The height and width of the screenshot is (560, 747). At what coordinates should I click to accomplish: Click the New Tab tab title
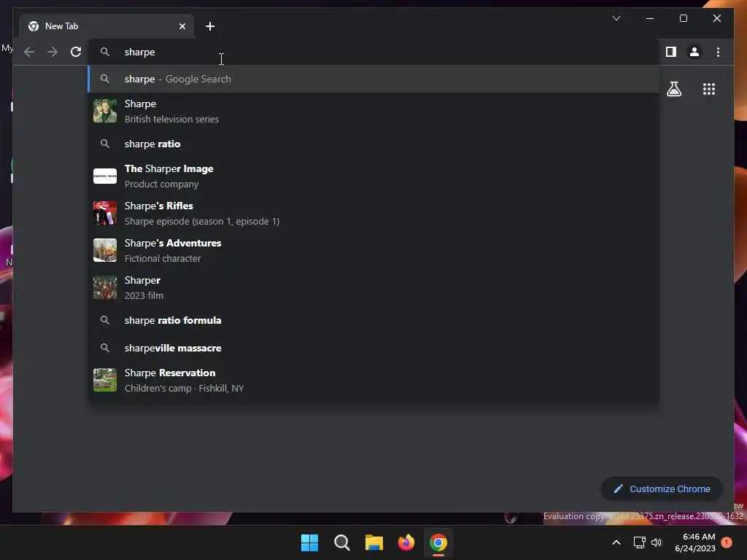pyautogui.click(x=61, y=26)
